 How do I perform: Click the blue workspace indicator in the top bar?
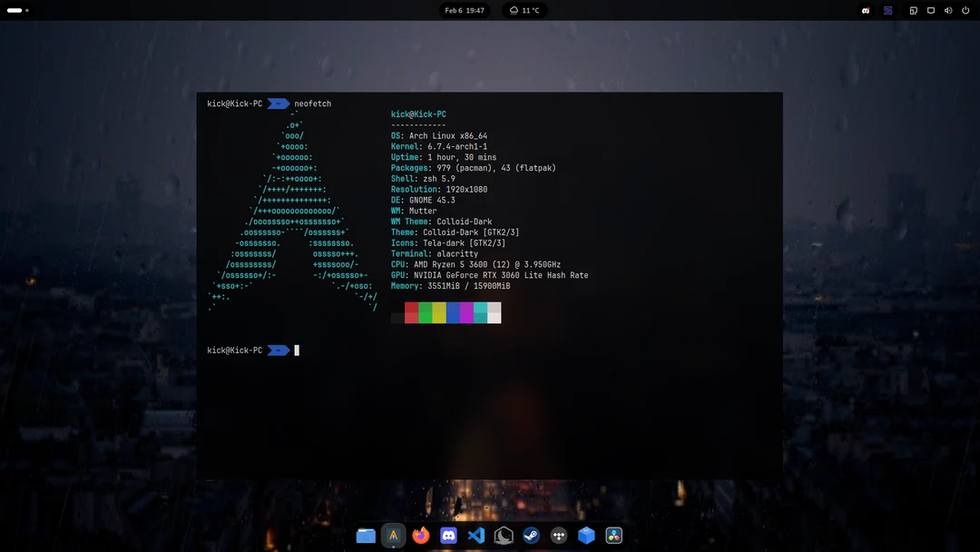887,10
